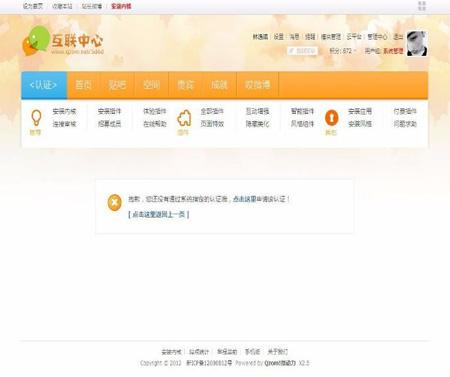Viewport: 450px width, 377px height.
Task: Click 智能插件 in the submenu
Action: pyautogui.click(x=302, y=111)
